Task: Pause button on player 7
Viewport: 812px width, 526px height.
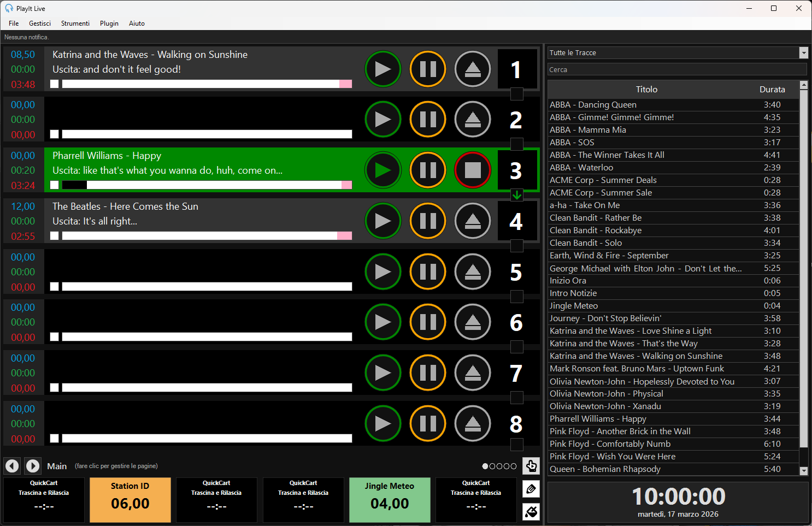Action: [427, 373]
